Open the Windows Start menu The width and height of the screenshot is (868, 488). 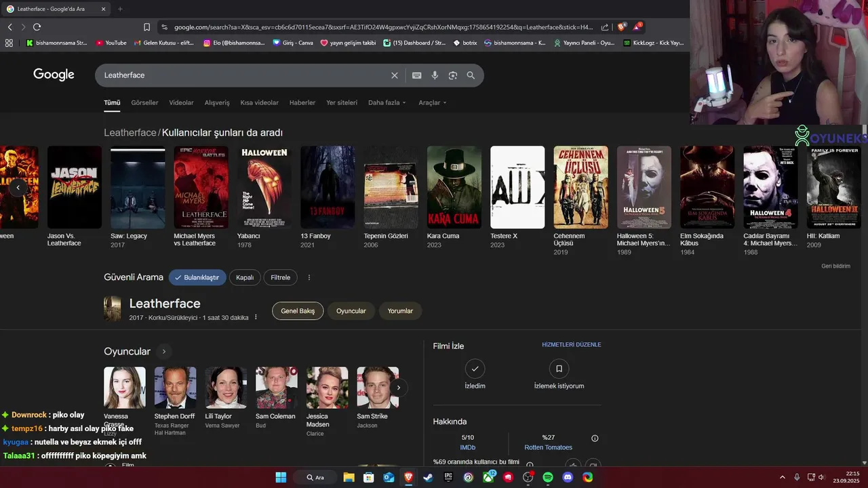[x=281, y=477]
